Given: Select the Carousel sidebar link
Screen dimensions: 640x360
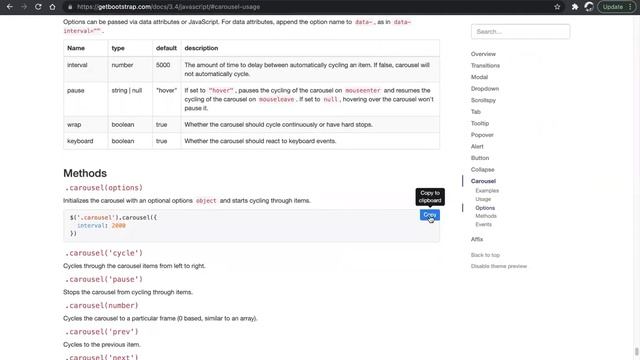Looking at the screenshot, I should coord(483,181).
